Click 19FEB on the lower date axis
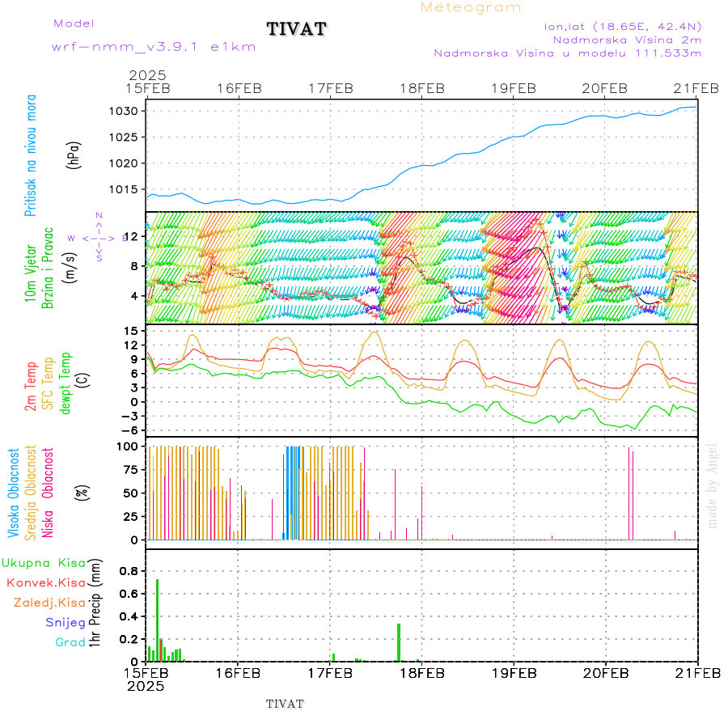This screenshot has width=728, height=728. point(514,673)
